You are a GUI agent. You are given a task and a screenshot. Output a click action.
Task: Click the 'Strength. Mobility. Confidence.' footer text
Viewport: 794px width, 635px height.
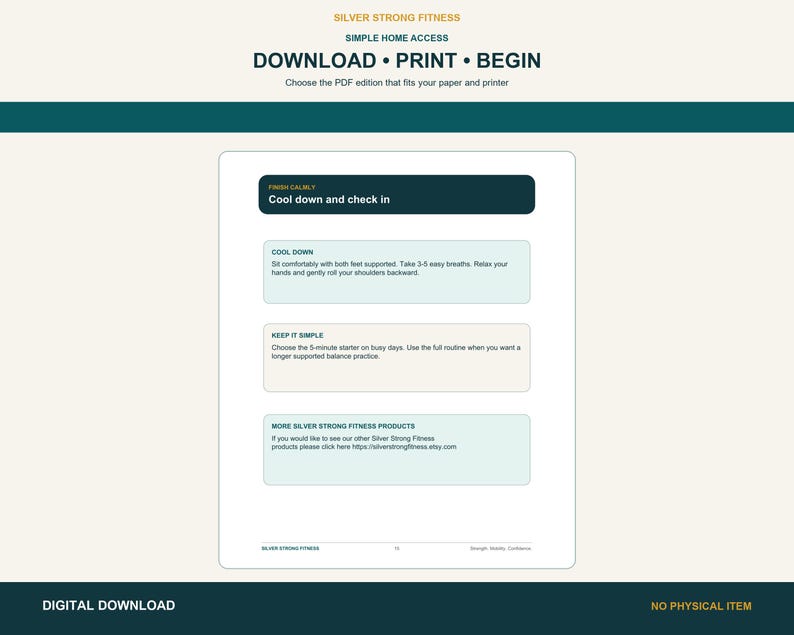pos(500,548)
